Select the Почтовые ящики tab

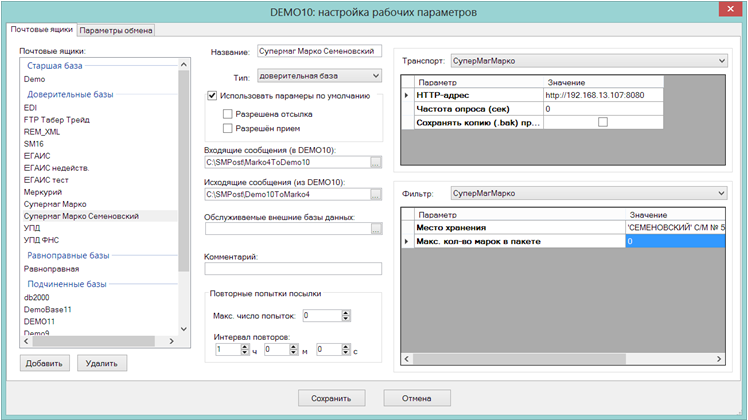coord(42,30)
